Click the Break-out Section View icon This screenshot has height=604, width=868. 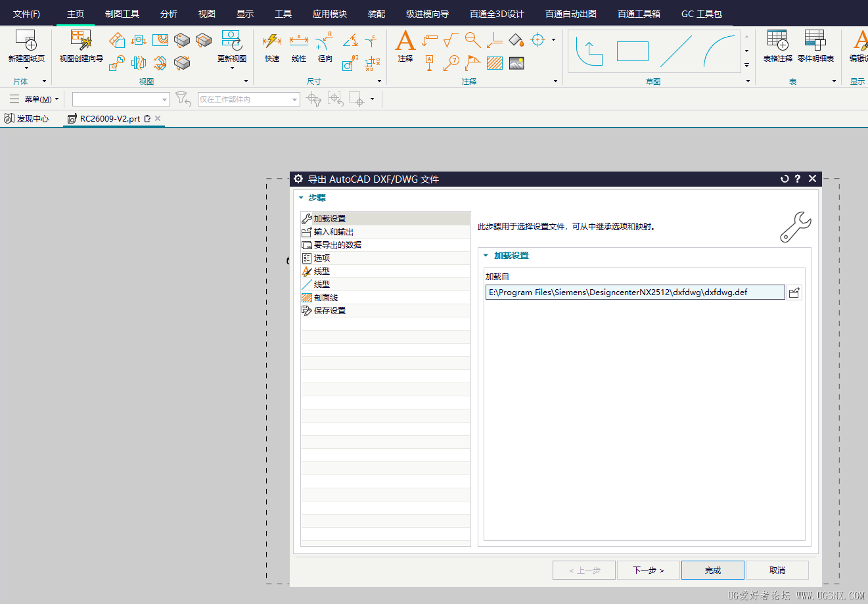point(160,41)
